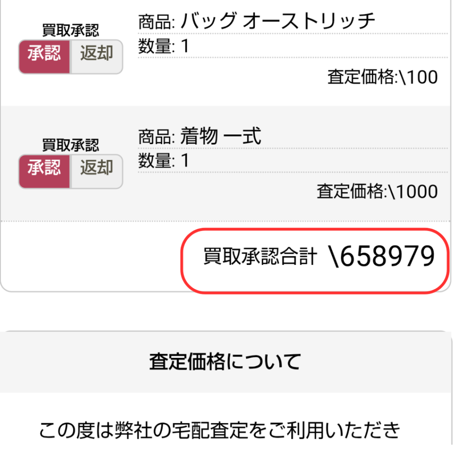The height and width of the screenshot is (476, 476).
Task: Click the total amount \658979
Action: [x=382, y=256]
